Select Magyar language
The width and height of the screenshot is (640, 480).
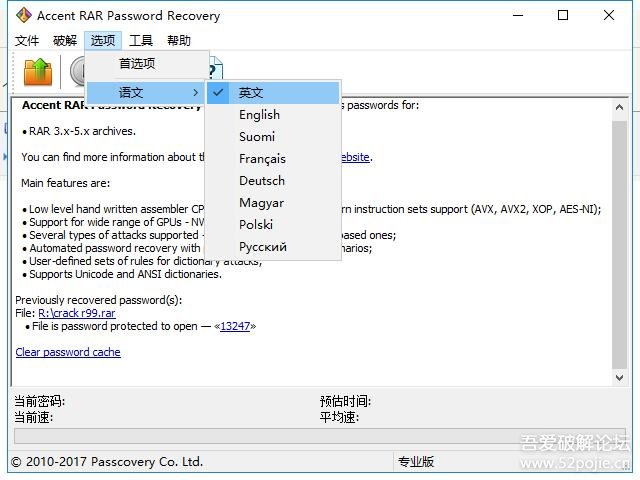click(273, 203)
